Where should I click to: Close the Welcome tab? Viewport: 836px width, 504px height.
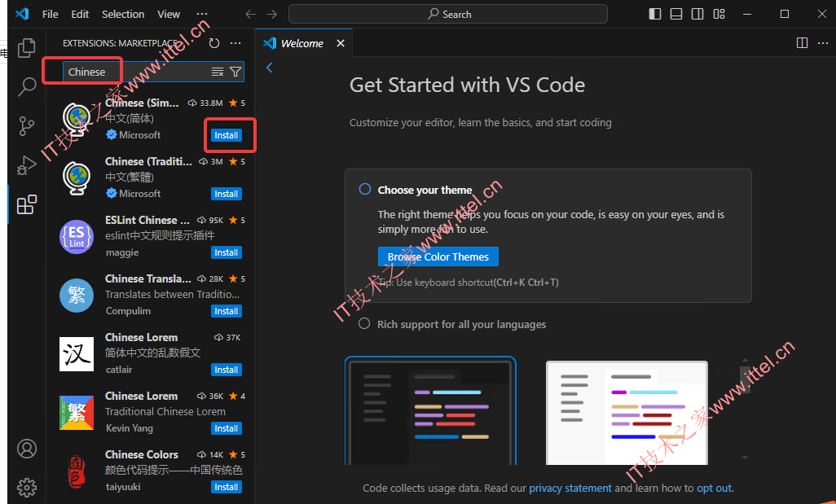[341, 43]
